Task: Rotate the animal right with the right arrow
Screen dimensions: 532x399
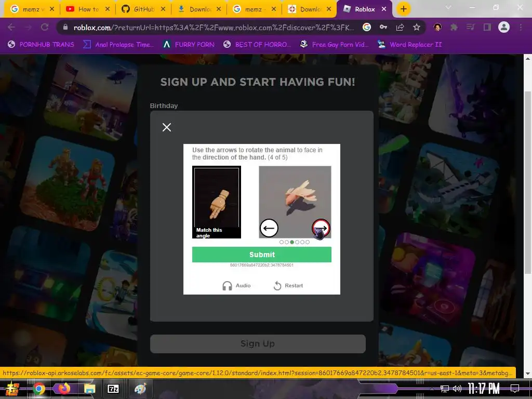Action: tap(321, 228)
